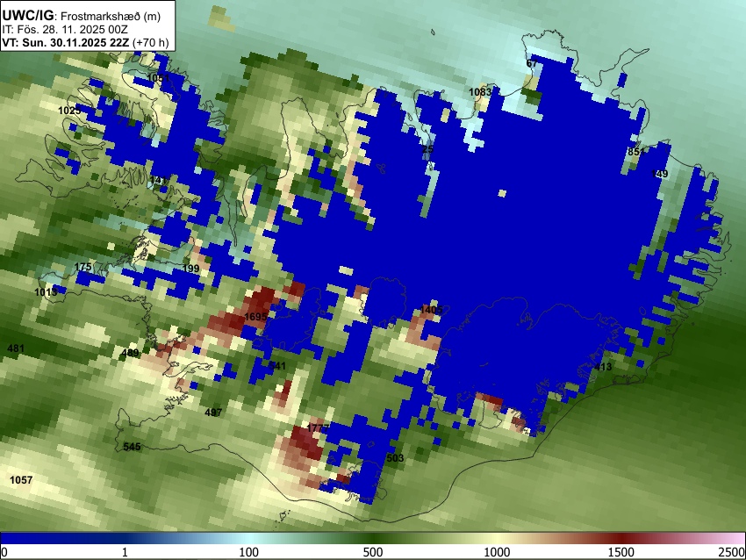Click the 100 tick on the color scale
Image resolution: width=746 pixels, height=560 pixels.
pyautogui.click(x=249, y=552)
